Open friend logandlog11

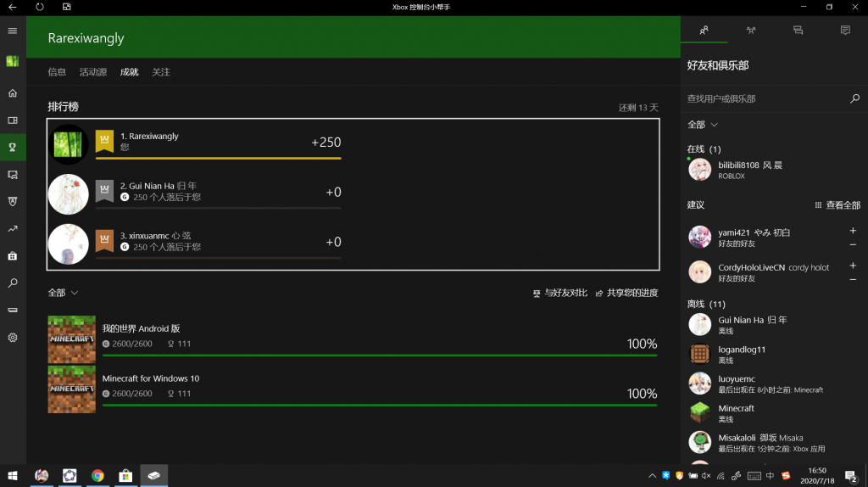tap(774, 354)
